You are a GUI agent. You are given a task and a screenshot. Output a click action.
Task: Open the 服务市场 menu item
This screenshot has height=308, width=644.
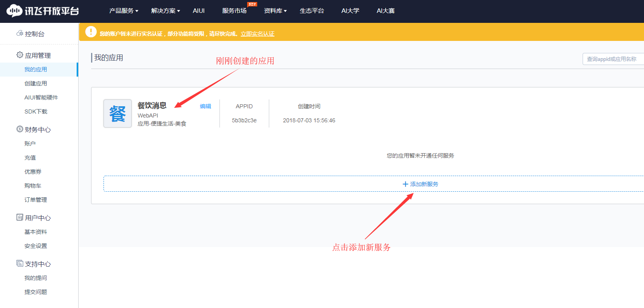pos(234,11)
